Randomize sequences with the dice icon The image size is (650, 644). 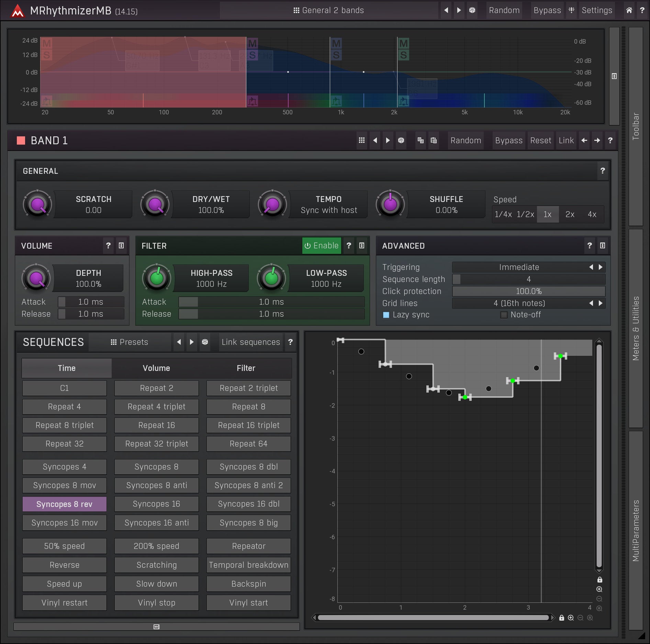(x=205, y=342)
